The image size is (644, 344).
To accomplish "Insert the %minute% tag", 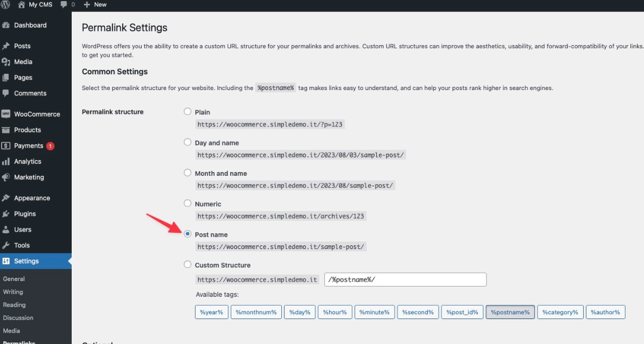I will (x=375, y=312).
